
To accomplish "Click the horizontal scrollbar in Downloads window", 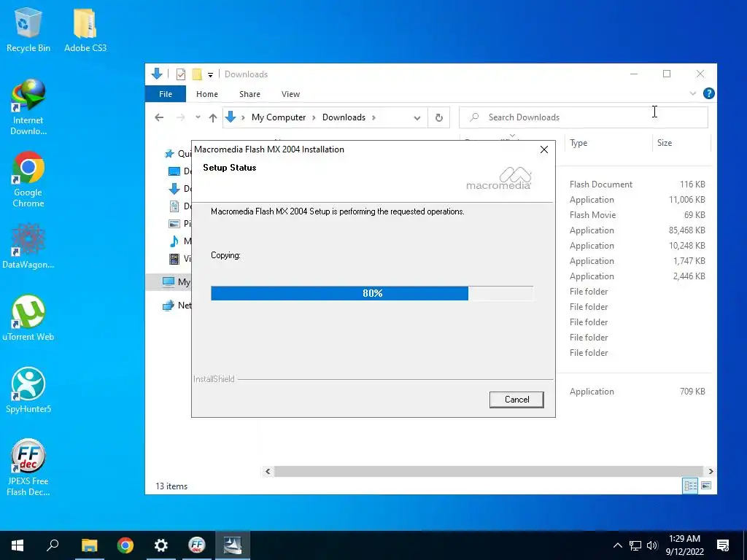I will (489, 472).
